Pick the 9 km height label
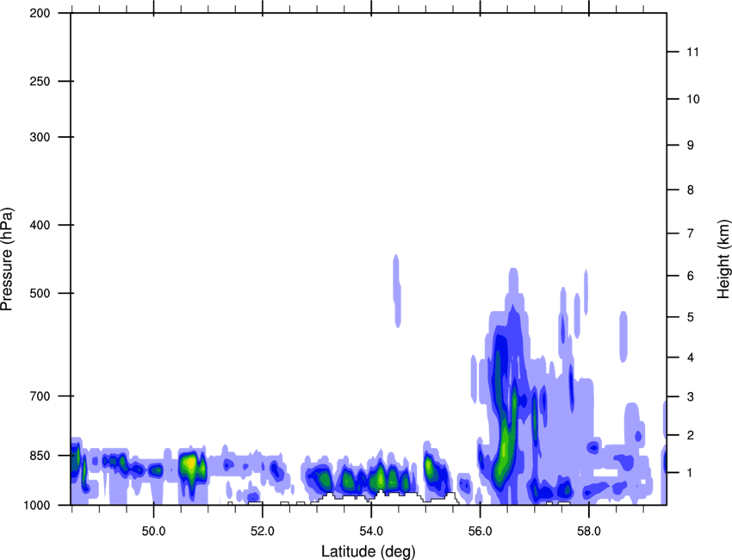 coord(691,146)
